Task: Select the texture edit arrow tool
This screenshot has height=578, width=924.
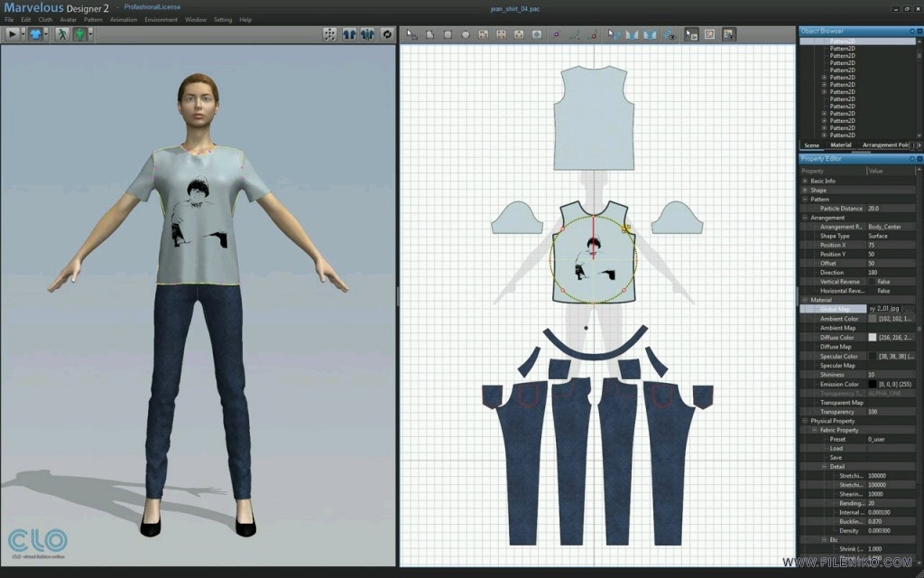Action: click(x=691, y=35)
